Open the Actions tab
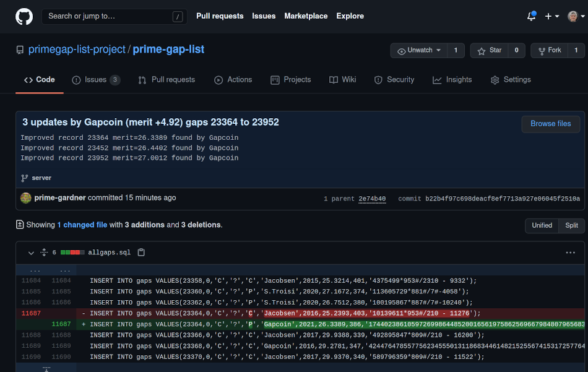 point(233,79)
